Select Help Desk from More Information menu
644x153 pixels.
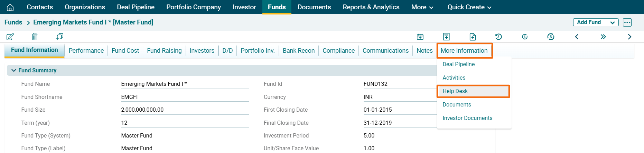click(455, 91)
